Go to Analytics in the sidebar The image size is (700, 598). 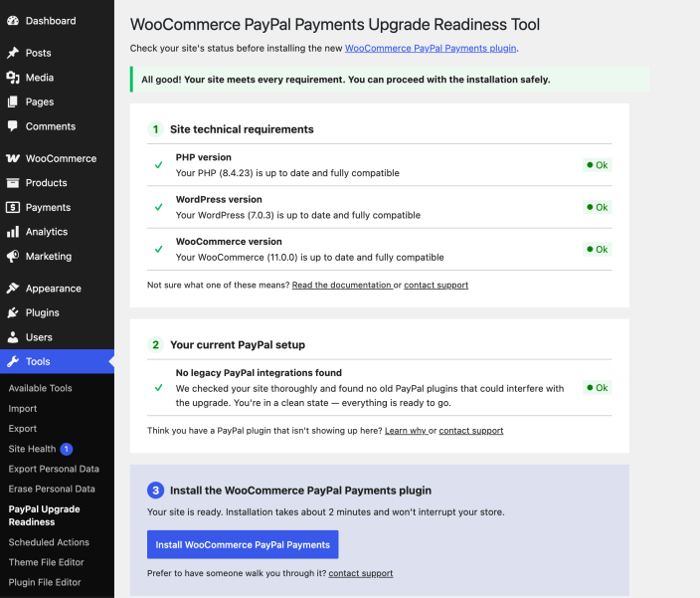tap(57, 232)
